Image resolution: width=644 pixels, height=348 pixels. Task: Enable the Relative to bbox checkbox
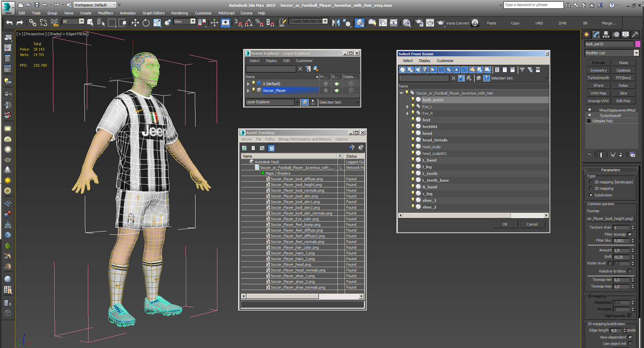(630, 271)
